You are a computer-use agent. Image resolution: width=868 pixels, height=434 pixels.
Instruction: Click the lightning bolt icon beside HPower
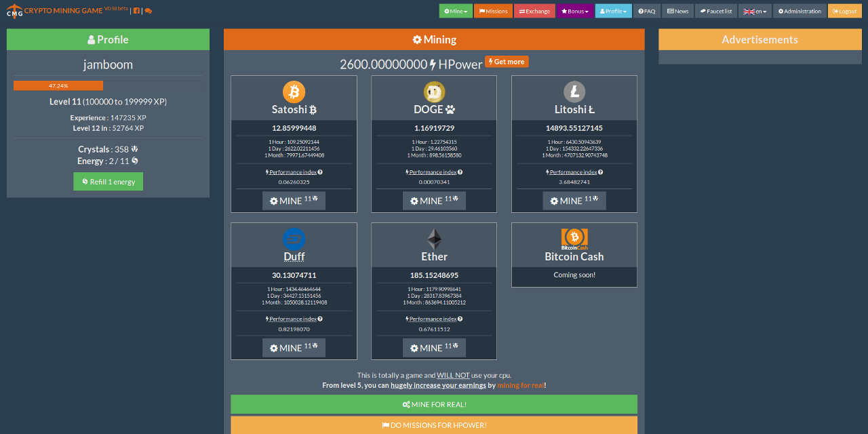pos(433,64)
